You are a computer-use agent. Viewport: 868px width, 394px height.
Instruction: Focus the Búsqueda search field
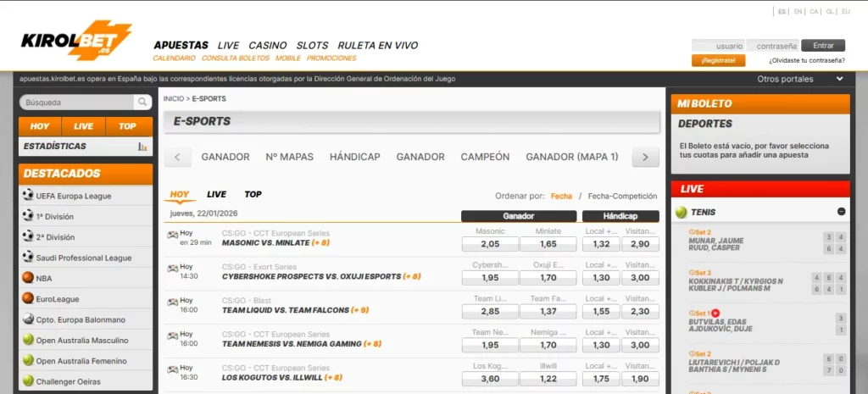[x=78, y=103]
